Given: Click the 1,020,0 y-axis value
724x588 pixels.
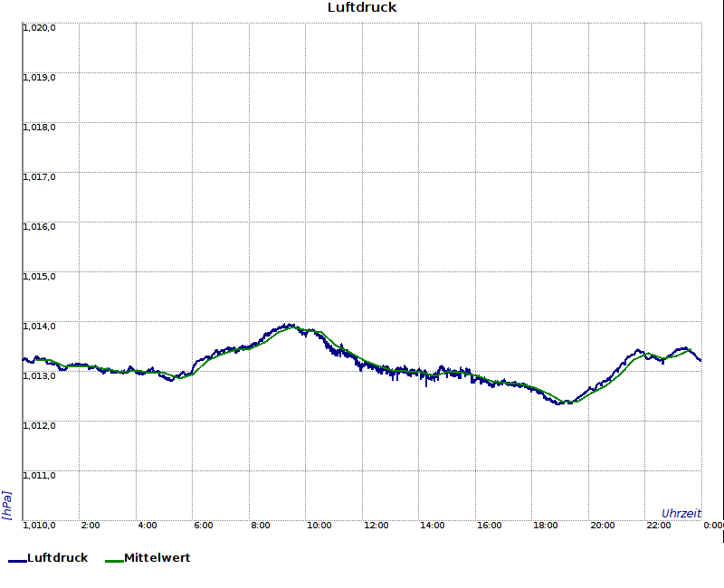Looking at the screenshot, I should pyautogui.click(x=39, y=28).
